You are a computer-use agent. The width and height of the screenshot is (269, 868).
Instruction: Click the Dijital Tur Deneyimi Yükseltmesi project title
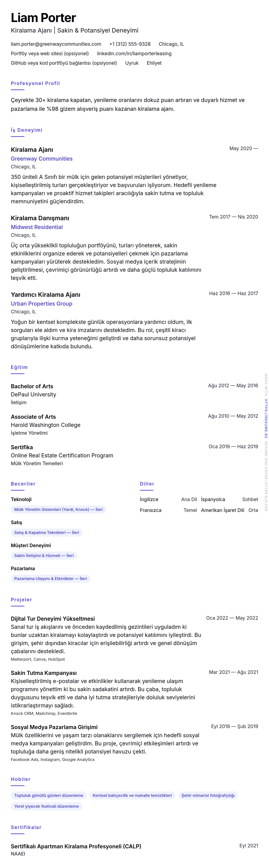[53, 619]
